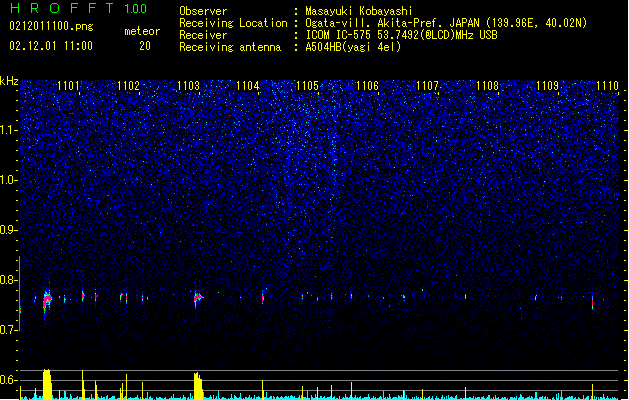Click the Ogata-vill. Akita-Pref. JAPAN receiving location line
This screenshot has width=629, height=400.
[x=446, y=23]
